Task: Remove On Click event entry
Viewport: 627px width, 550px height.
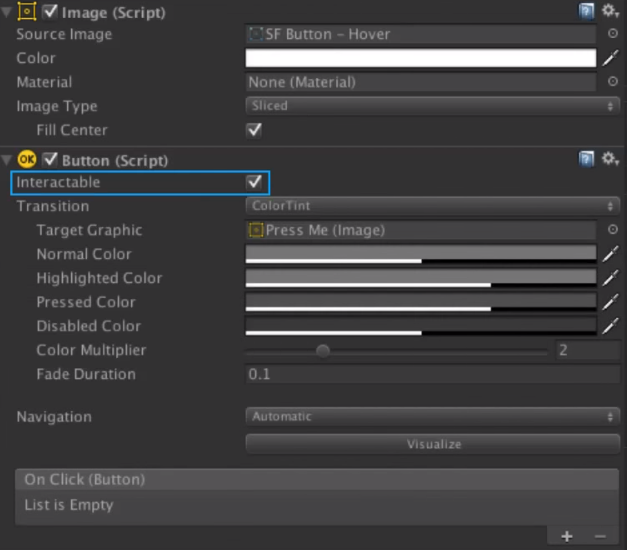Action: tap(600, 536)
